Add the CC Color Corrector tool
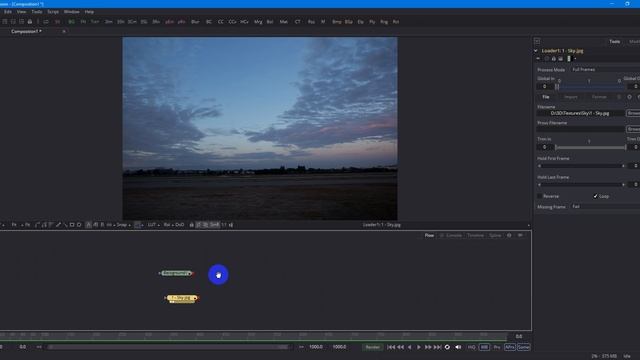Image resolution: width=640 pixels, height=360 pixels. point(220,22)
